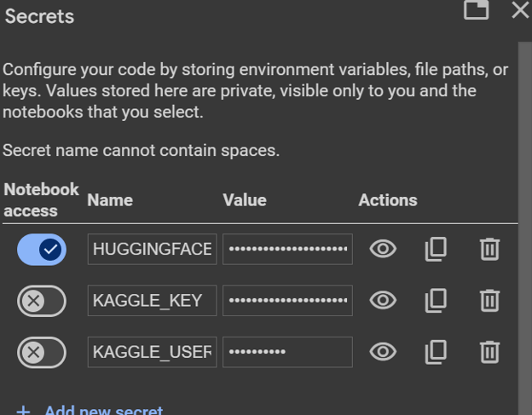Edit the HUGGINGFACE name field
This screenshot has height=415, width=532.
(x=152, y=249)
